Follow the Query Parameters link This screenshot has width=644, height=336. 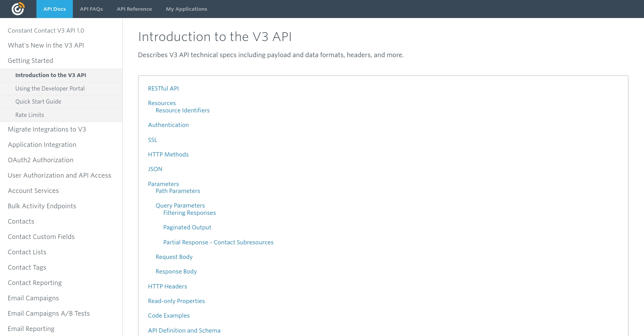[x=180, y=206]
